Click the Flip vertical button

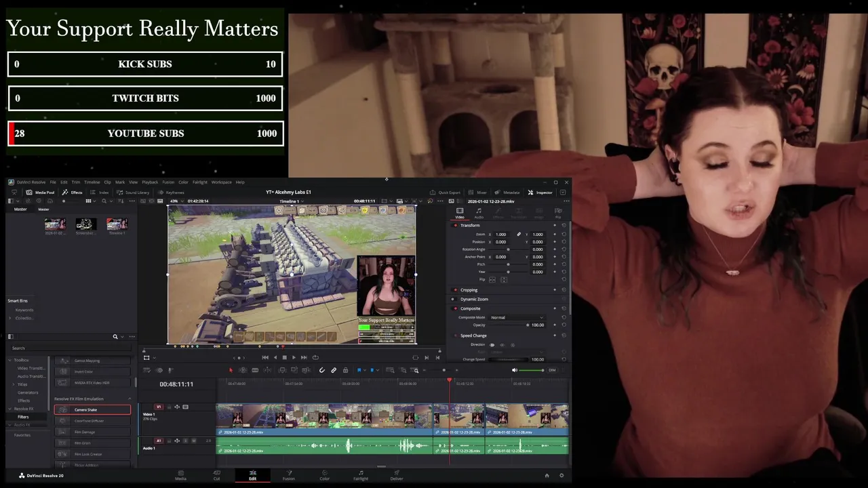click(x=503, y=279)
